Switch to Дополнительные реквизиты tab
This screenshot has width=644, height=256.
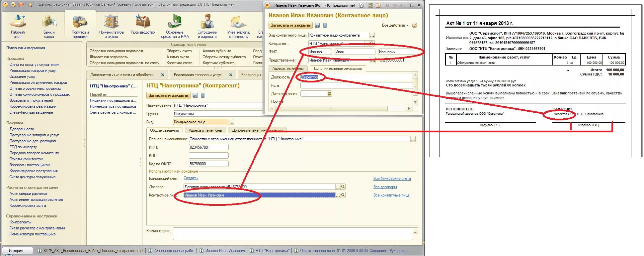(338, 68)
